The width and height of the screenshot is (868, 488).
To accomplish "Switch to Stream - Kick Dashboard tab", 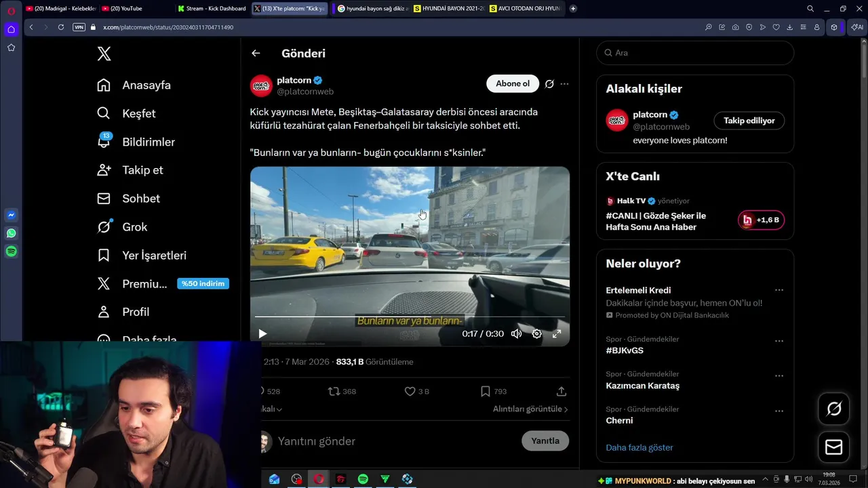I will (212, 8).
